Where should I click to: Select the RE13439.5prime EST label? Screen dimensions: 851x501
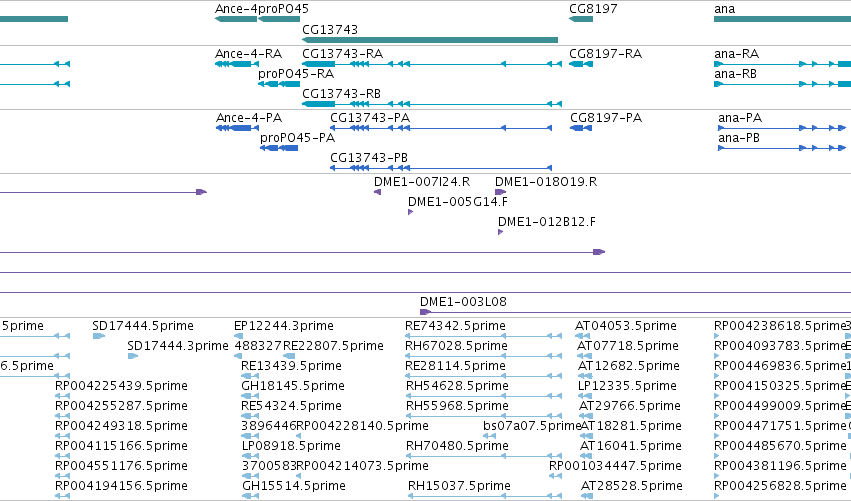pyautogui.click(x=291, y=366)
